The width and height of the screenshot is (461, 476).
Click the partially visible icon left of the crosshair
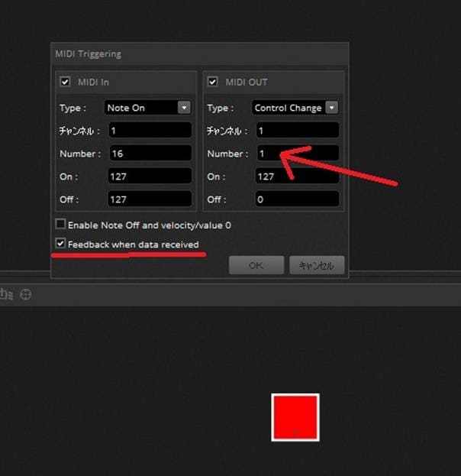point(6,294)
